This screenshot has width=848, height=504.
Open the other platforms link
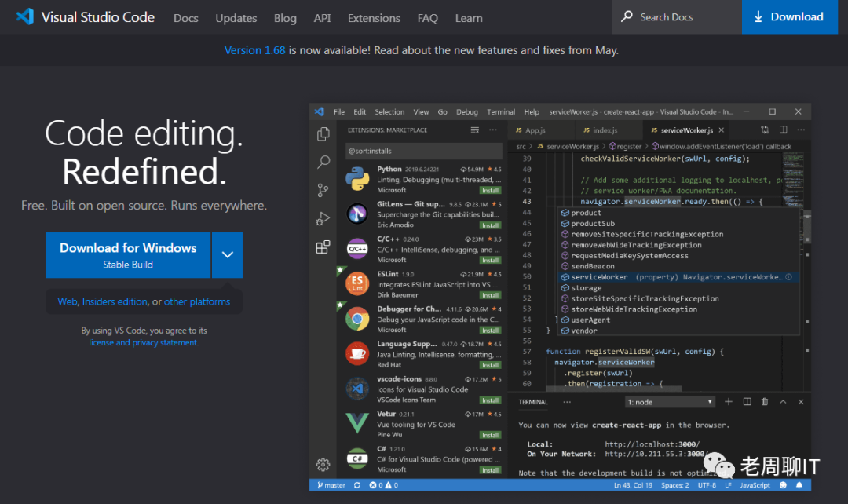point(197,301)
